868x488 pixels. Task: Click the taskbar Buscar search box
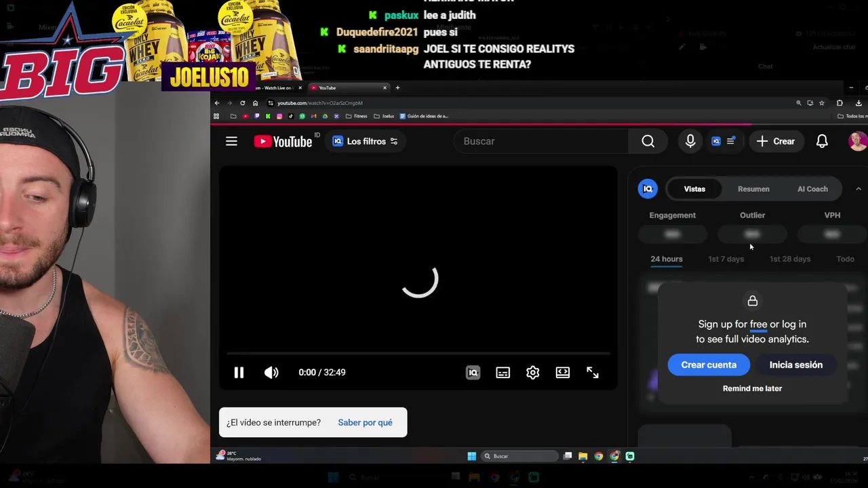coord(519,456)
